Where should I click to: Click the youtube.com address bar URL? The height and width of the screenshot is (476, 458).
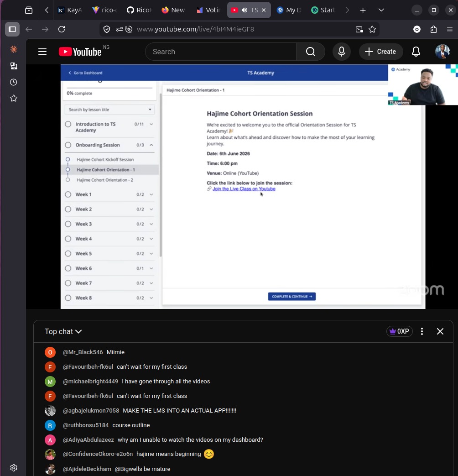pyautogui.click(x=195, y=29)
